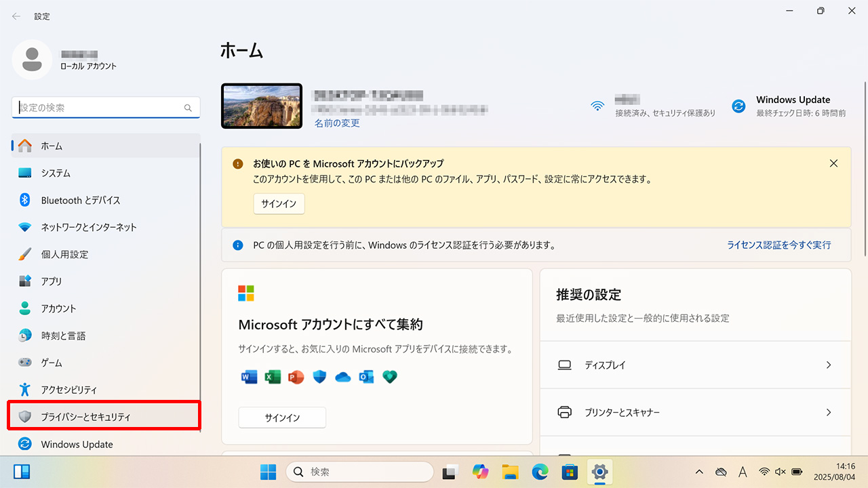Open Bluetooth とデバイス settings
Image resolution: width=868 pixels, height=488 pixels.
105,200
